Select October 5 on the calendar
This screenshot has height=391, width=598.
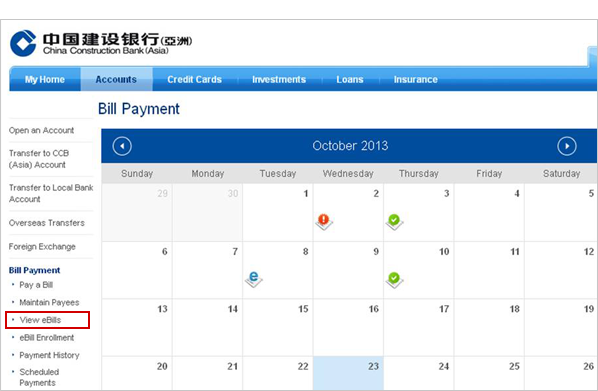pyautogui.click(x=561, y=212)
